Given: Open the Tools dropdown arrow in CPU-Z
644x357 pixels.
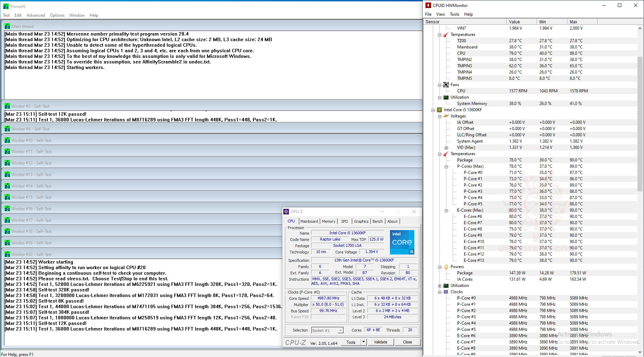Looking at the screenshot, I should click(363, 342).
